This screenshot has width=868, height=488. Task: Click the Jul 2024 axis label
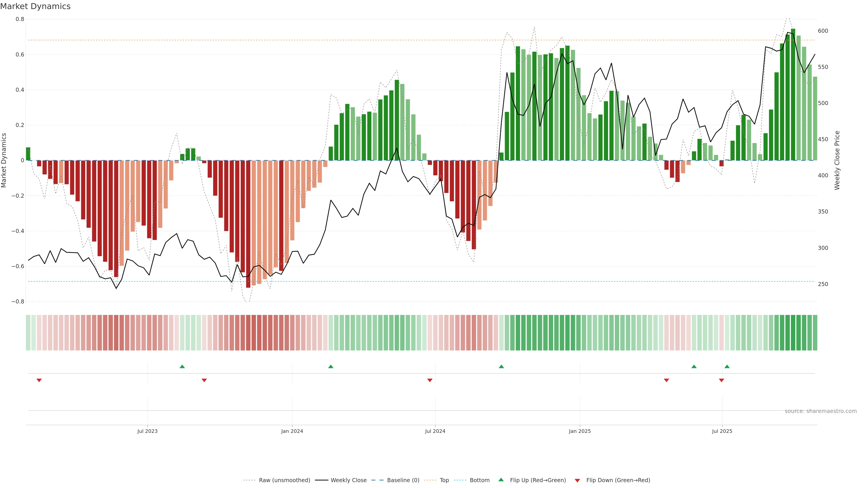click(x=435, y=431)
